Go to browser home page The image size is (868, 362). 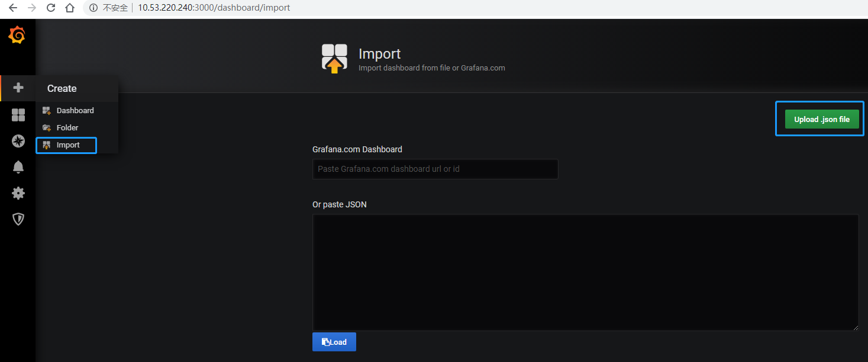tap(70, 8)
